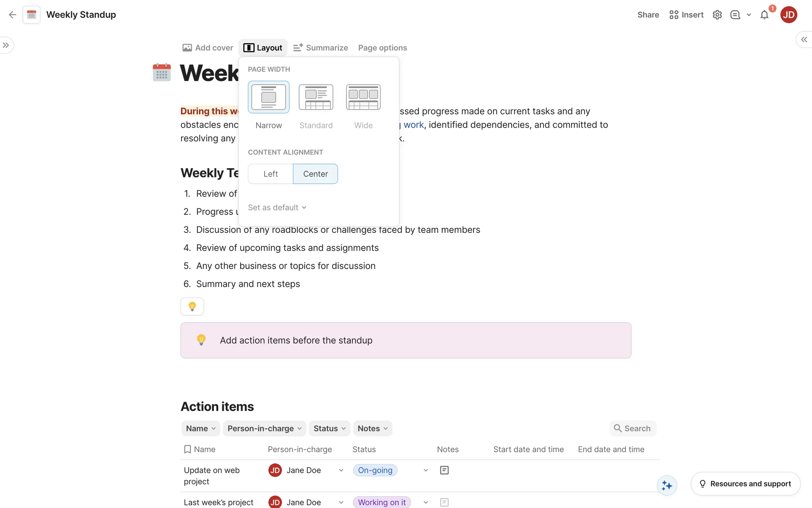
Task: Choose Wide page width layout
Action: pyautogui.click(x=363, y=97)
